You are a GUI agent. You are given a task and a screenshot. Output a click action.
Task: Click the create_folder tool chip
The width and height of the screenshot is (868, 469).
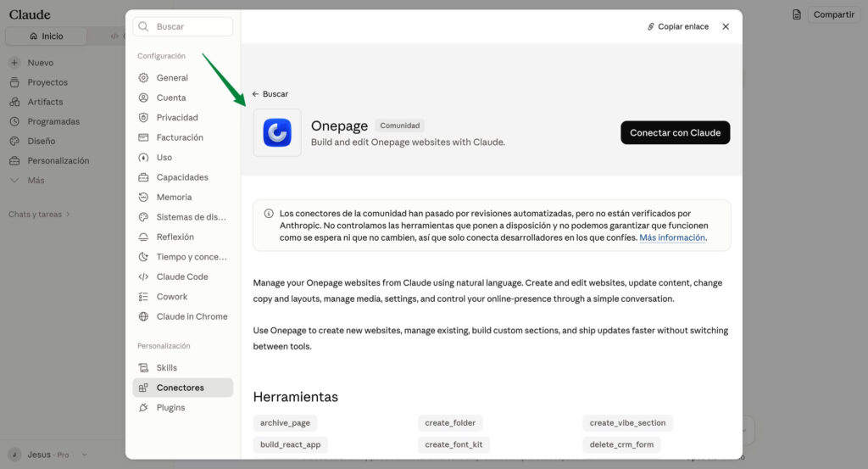[x=450, y=423]
